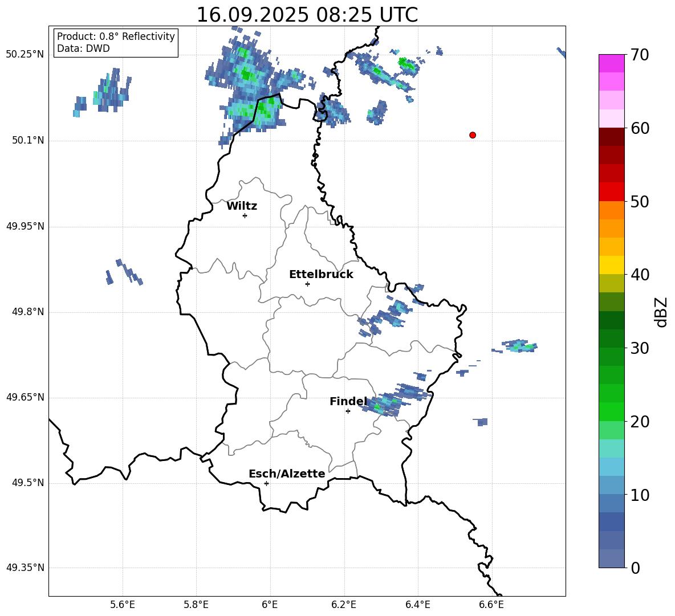The height and width of the screenshot is (616, 675).
Task: Click the Product: 0.8° Reflectivity text
Action: tap(116, 36)
